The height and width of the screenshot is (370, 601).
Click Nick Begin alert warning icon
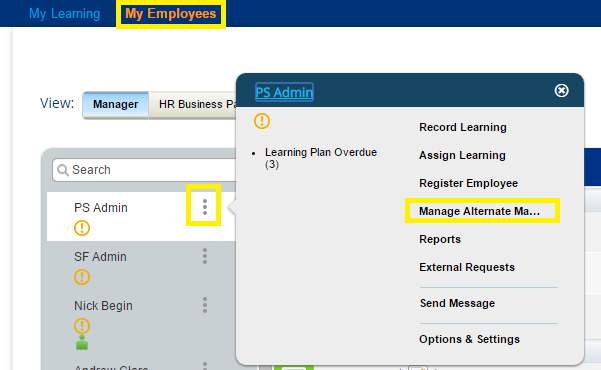pyautogui.click(x=82, y=326)
